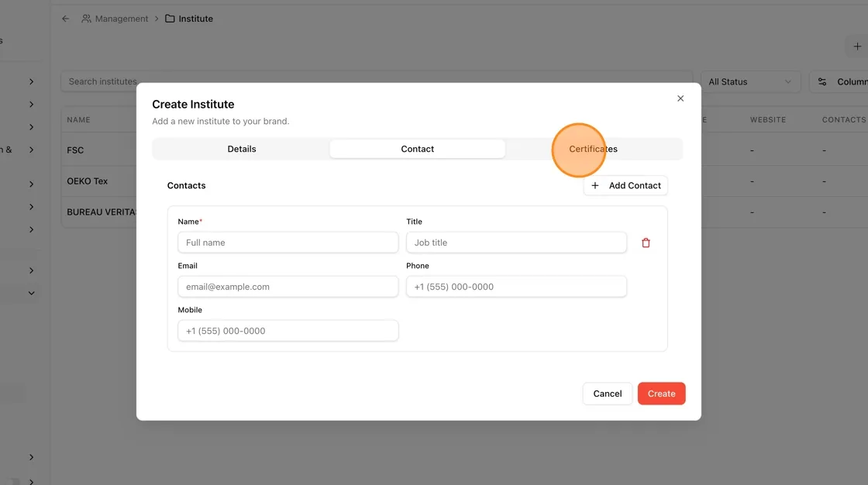Click the Mobile input field
This screenshot has width=868, height=485.
click(x=288, y=331)
